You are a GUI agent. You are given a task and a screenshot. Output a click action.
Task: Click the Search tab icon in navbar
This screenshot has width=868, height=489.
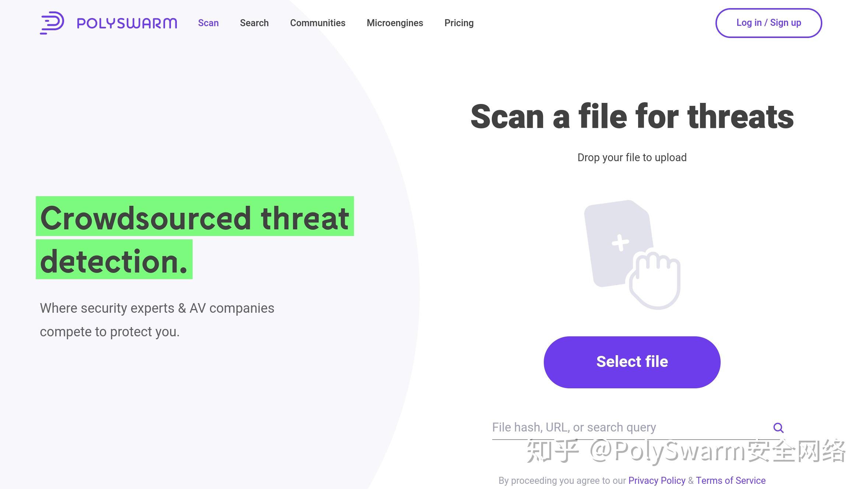(255, 23)
